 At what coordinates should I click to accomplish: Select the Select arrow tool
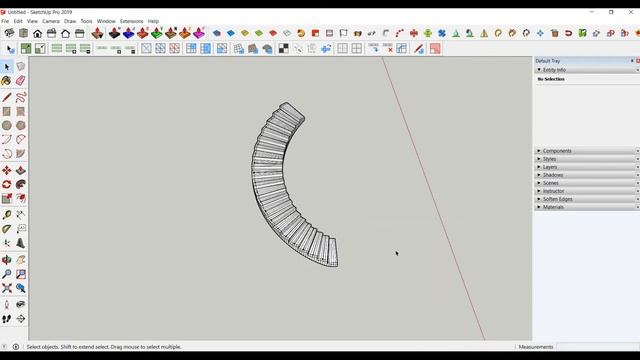tap(7, 67)
